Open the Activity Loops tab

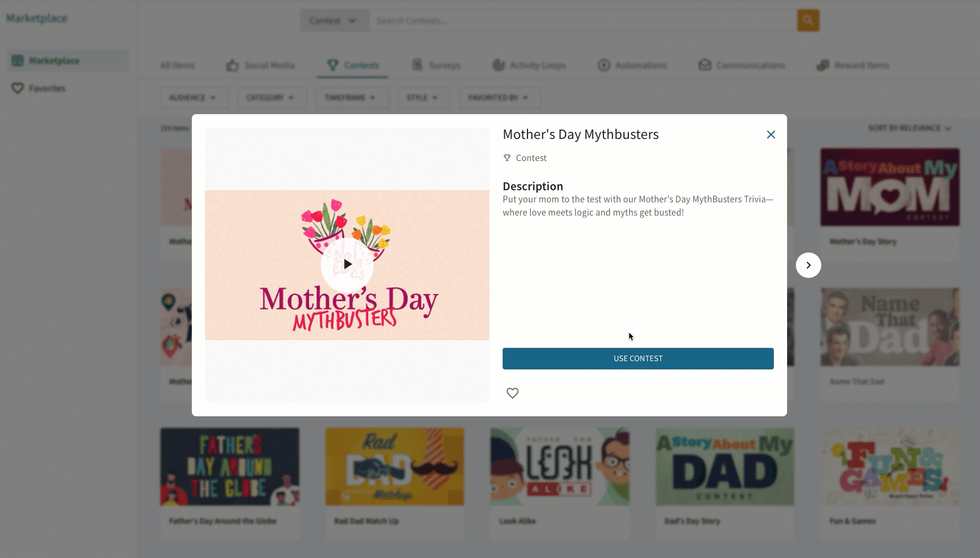(529, 65)
